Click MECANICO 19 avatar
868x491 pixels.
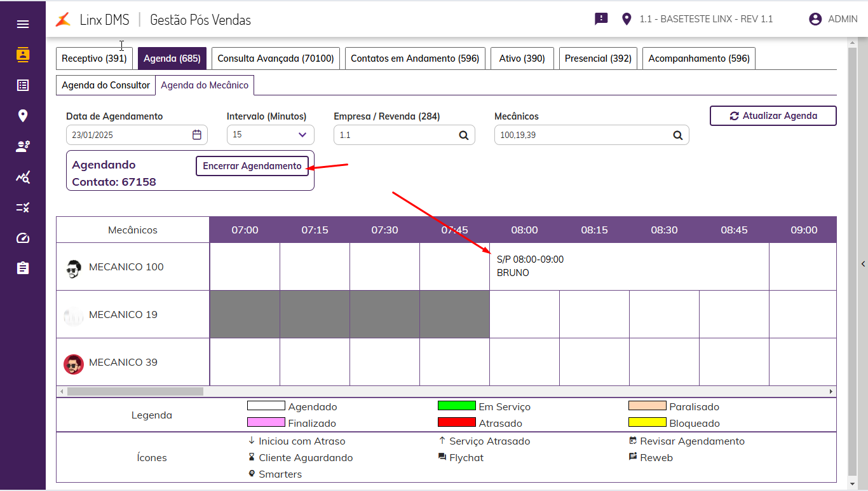tap(74, 316)
